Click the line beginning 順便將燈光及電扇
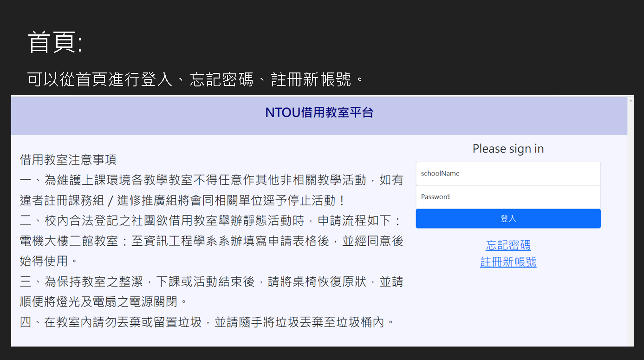Viewport: 644px width, 360px height. pos(104,301)
